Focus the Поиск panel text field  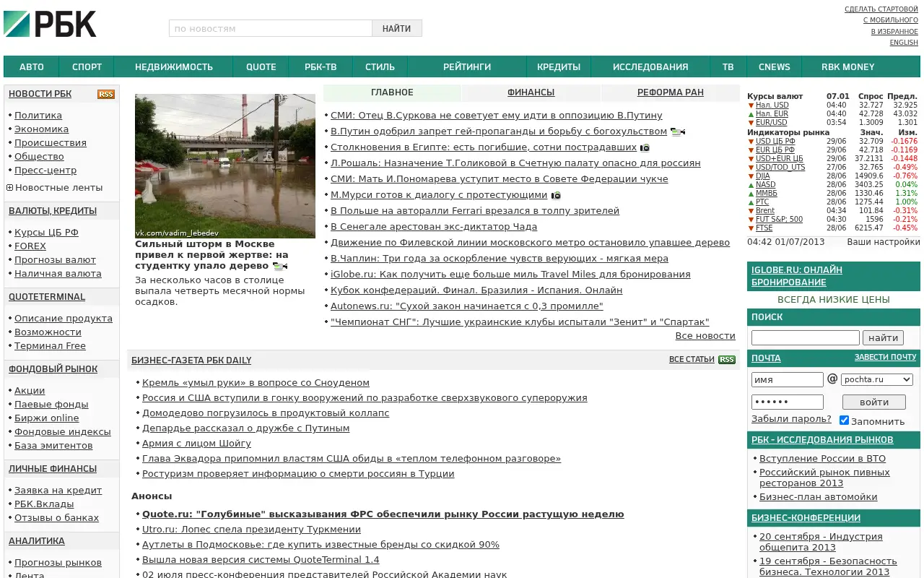click(806, 337)
